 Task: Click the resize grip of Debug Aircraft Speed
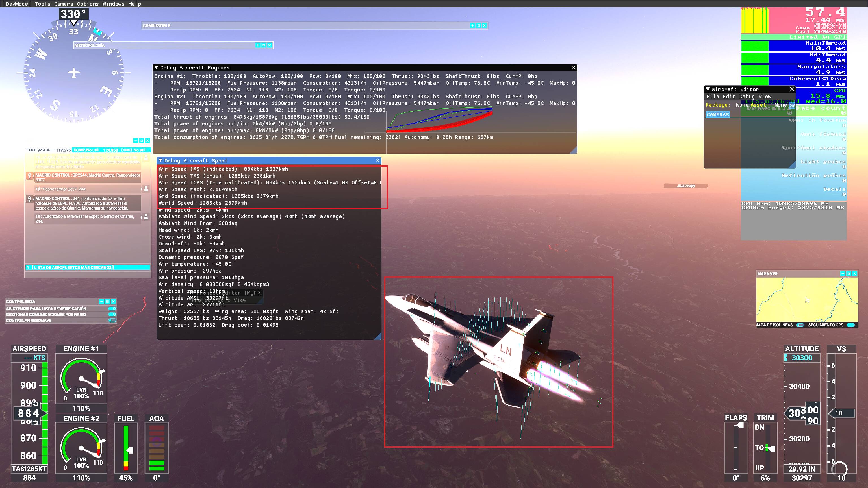point(378,336)
